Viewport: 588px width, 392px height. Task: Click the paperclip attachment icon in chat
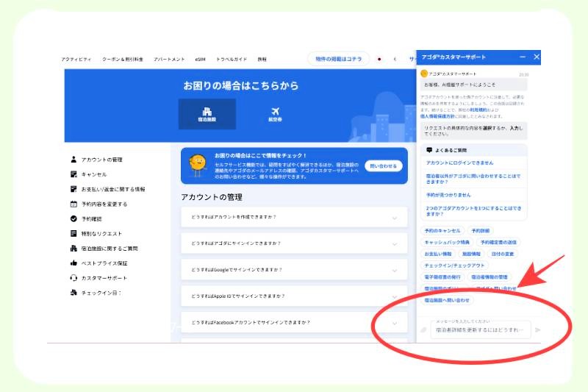click(x=424, y=329)
